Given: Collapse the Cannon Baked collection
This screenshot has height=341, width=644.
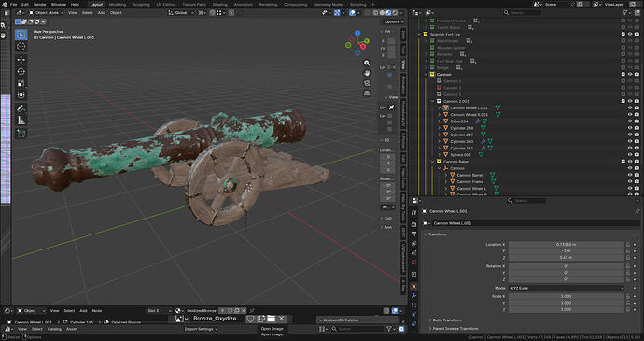Looking at the screenshot, I should (x=432, y=162).
